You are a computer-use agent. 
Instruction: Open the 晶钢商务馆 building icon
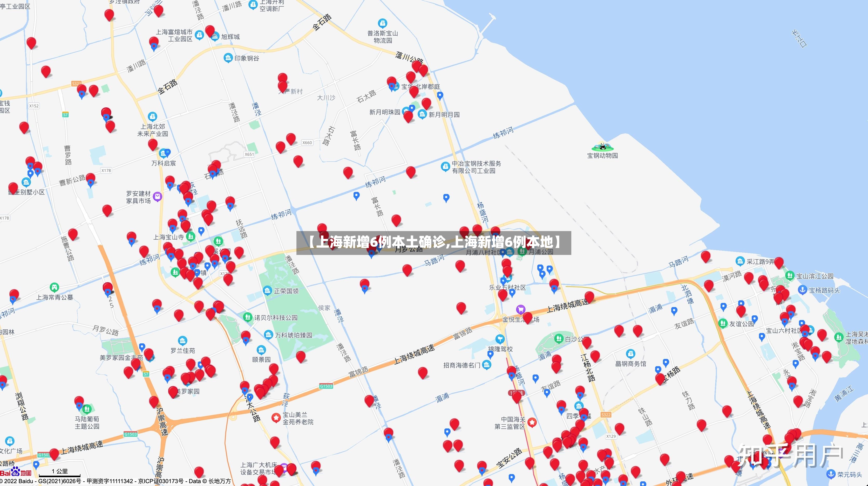631,354
